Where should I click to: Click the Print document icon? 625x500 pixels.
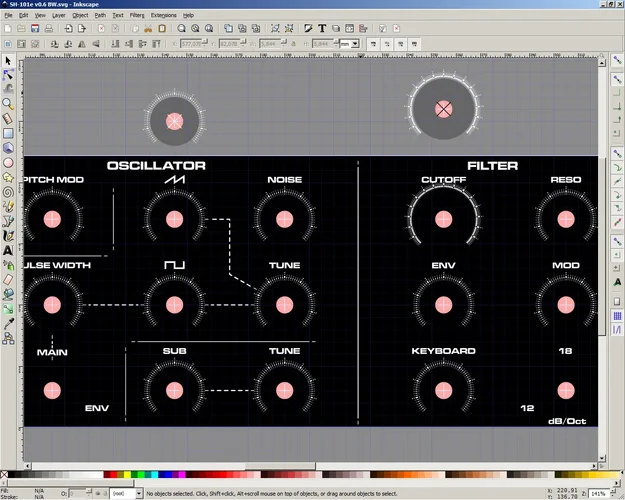(x=49, y=29)
